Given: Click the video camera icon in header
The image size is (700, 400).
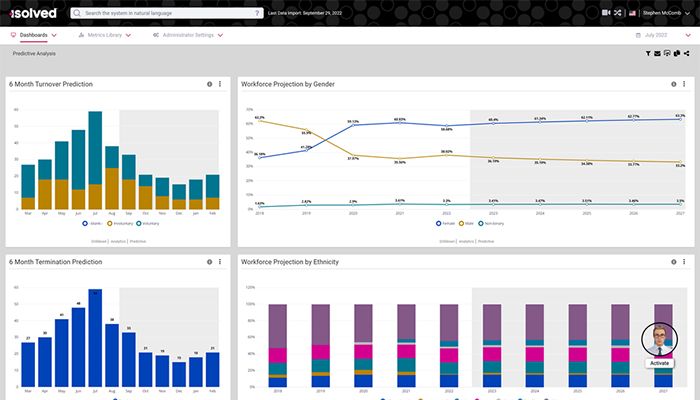Looking at the screenshot, I should [x=606, y=13].
